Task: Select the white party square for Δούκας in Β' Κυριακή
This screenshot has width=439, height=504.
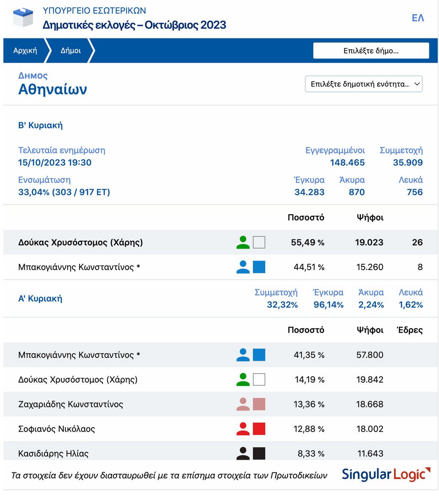Action: [259, 242]
